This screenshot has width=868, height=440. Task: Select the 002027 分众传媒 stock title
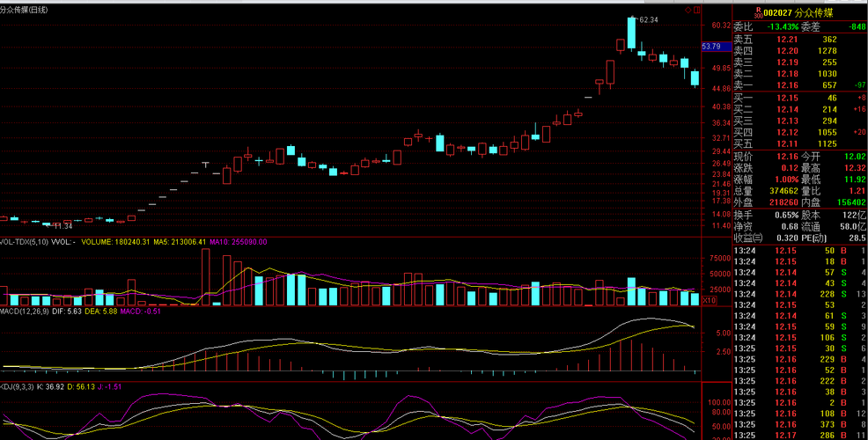[798, 12]
